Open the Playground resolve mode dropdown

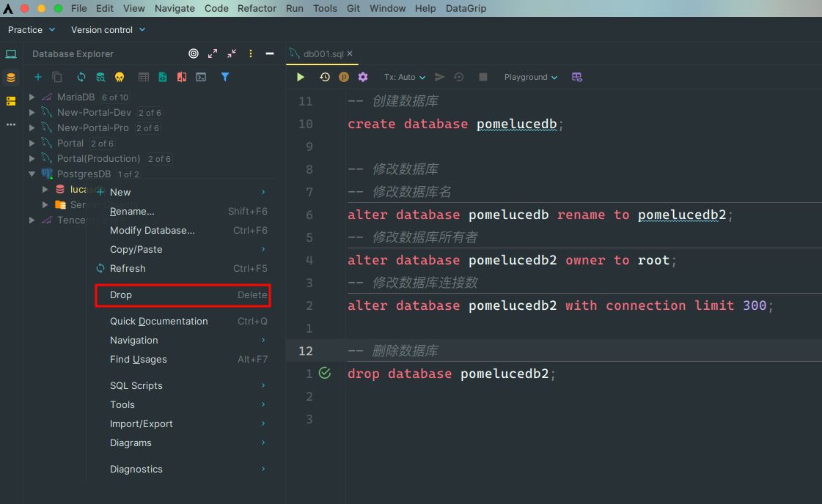[x=530, y=77]
